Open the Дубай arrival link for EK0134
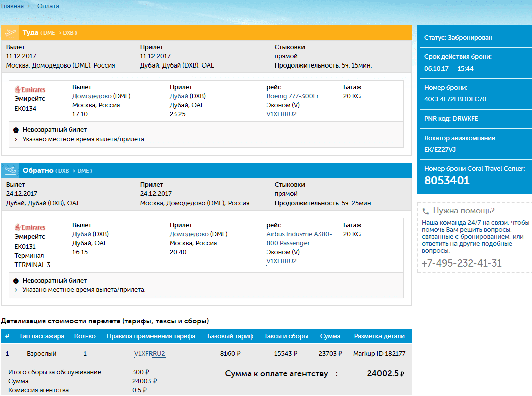The height and width of the screenshot is (396, 532). 179,96
